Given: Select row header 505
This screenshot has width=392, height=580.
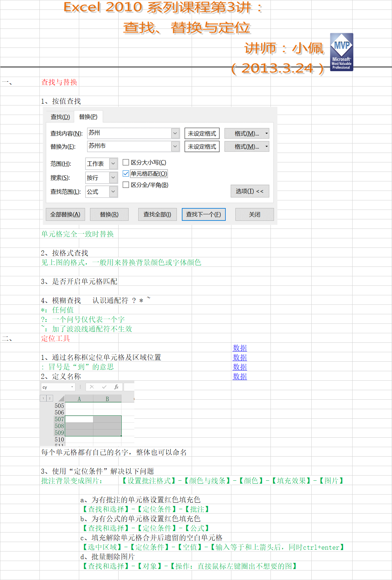Looking at the screenshot, I should [59, 406].
